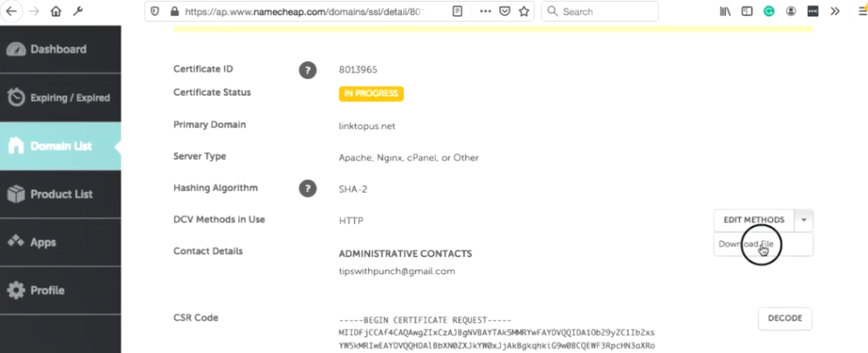868x353 pixels.
Task: Open the Firefox Library icon
Action: [x=726, y=11]
